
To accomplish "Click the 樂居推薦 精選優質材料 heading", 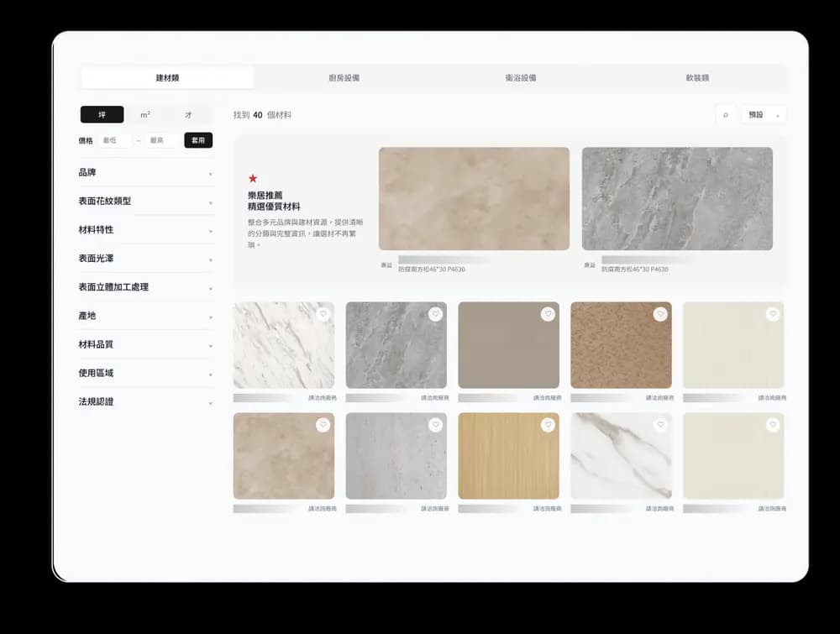I will pyautogui.click(x=274, y=201).
